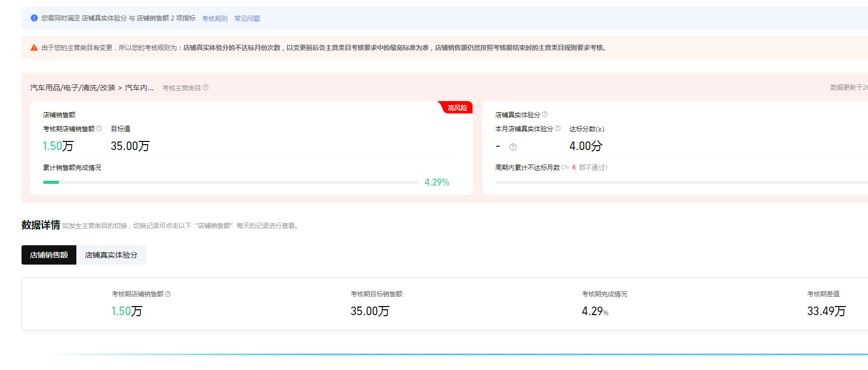Click the 汽车用品/电子/清洗/改装 category breadcrumb
868x370 pixels.
(x=73, y=88)
